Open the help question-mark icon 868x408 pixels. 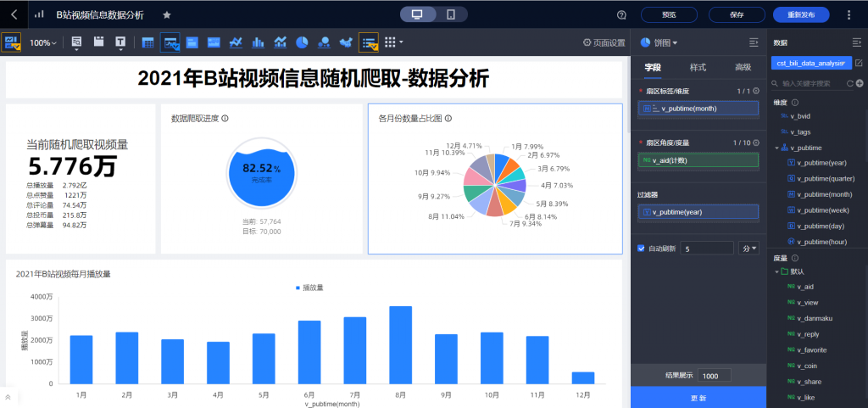click(621, 15)
